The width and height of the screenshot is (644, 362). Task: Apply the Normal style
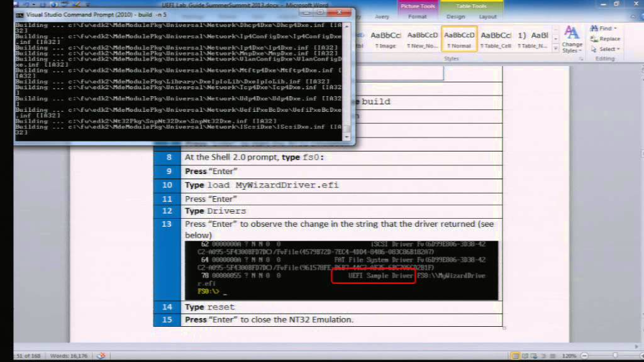[459, 40]
